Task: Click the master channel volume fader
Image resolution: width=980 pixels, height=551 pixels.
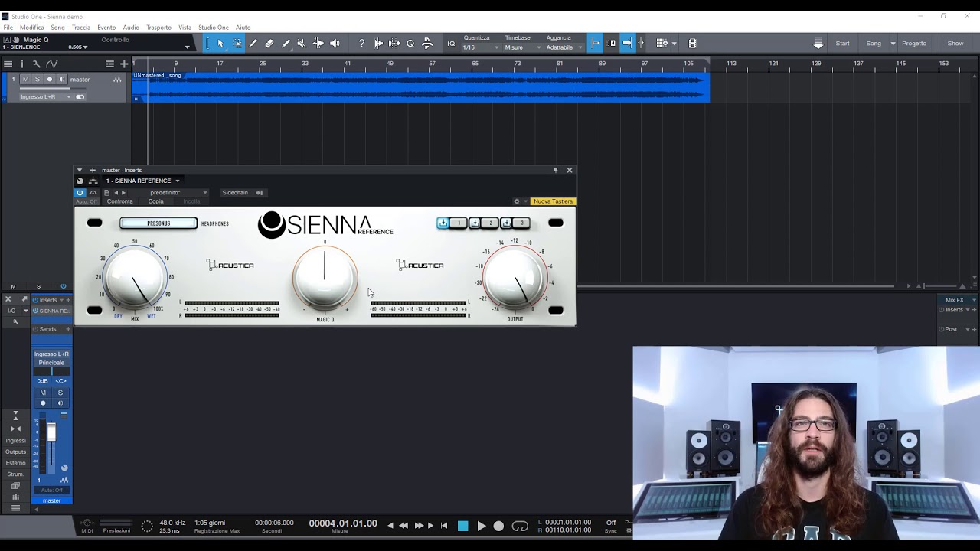Action: point(51,433)
